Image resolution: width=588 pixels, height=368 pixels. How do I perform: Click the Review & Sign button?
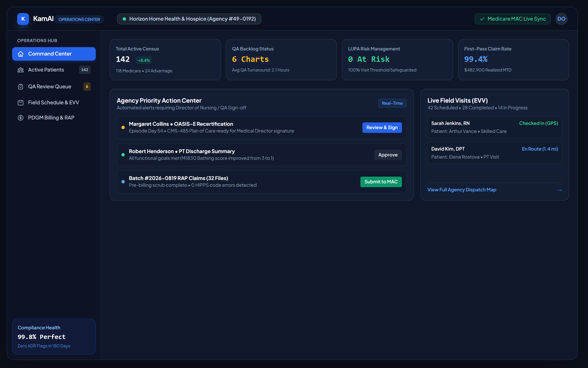click(x=382, y=127)
